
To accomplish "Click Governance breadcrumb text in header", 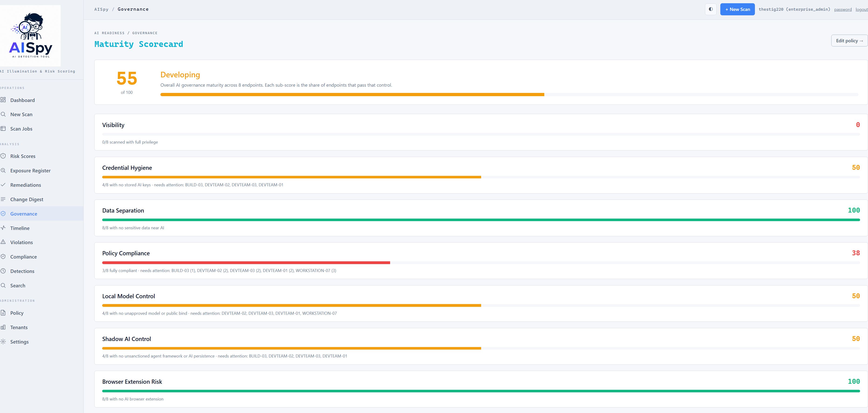I will tap(133, 9).
